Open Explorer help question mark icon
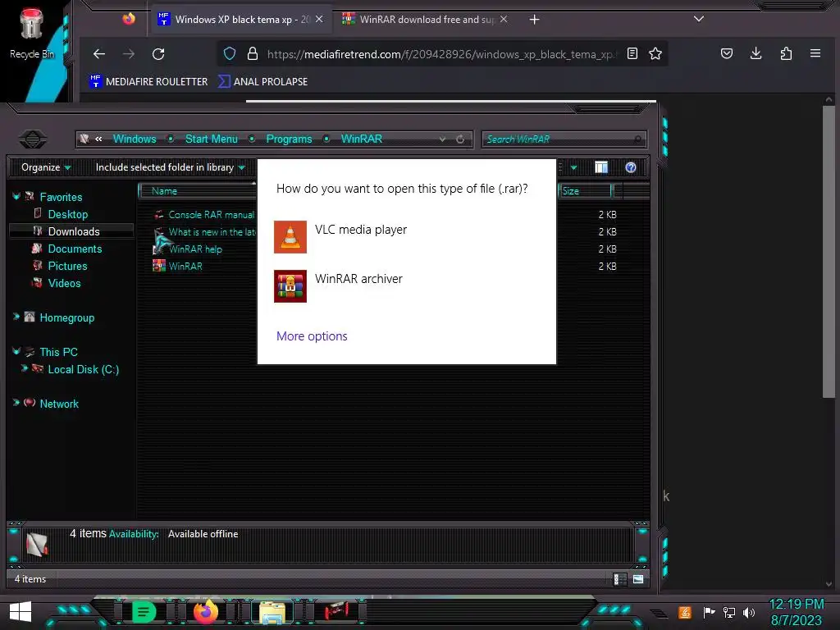This screenshot has height=630, width=840. point(631,167)
